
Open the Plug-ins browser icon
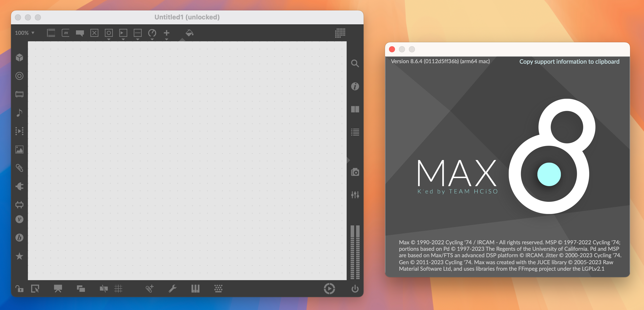pyautogui.click(x=19, y=187)
